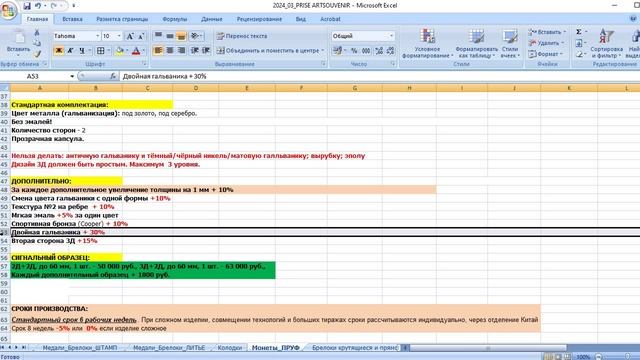Screen dimensions: 640x360
Task: Open the Колодки sheet tab
Action: pyautogui.click(x=230, y=348)
